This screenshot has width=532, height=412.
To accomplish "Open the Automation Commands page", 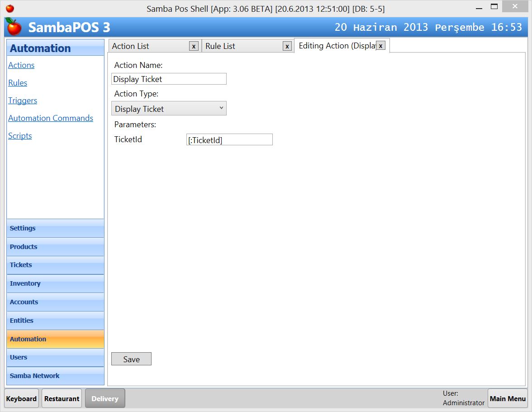I will click(50, 118).
